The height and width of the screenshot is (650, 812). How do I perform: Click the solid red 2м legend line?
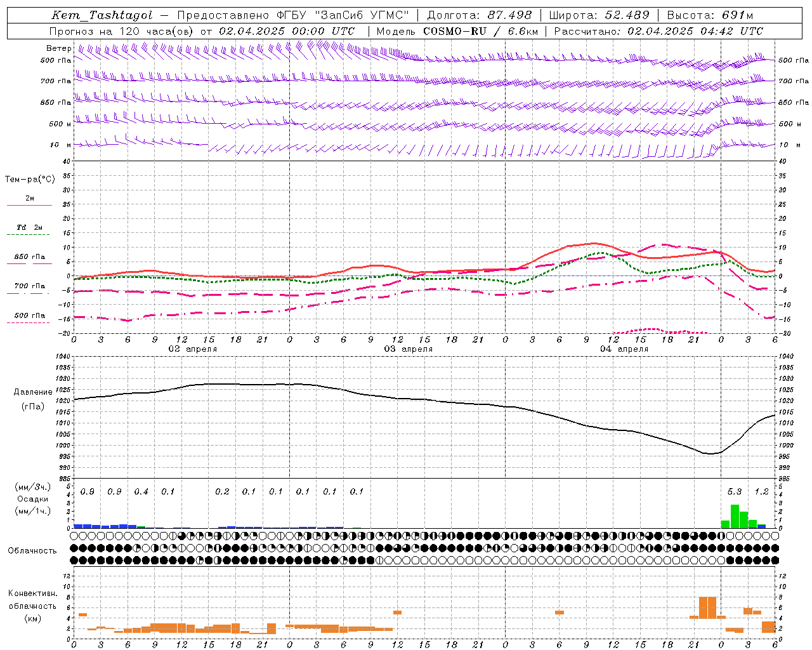tap(29, 205)
